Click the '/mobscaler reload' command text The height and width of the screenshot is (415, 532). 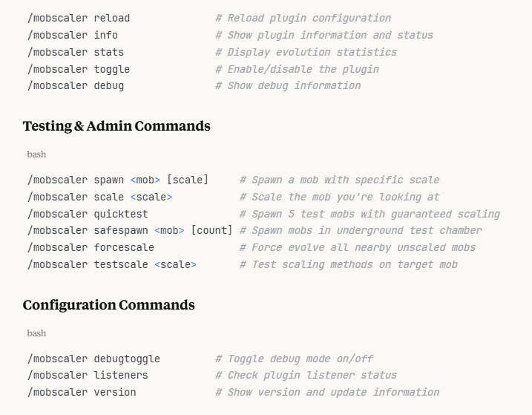click(79, 18)
